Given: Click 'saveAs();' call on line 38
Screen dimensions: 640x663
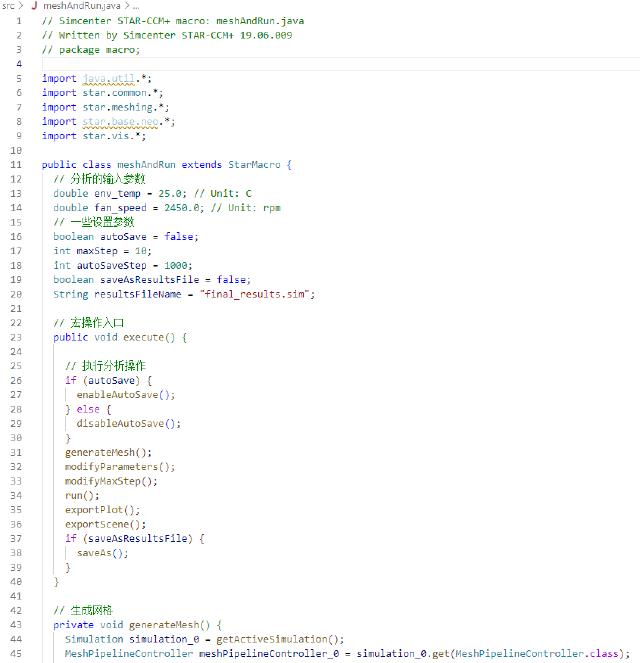Looking at the screenshot, I should [x=102, y=553].
